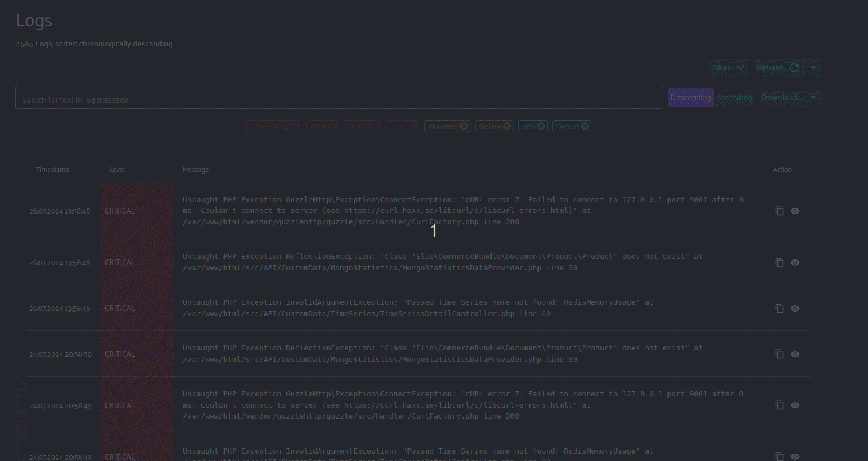Image resolution: width=868 pixels, height=461 pixels.
Task: Refresh the logs list
Action: click(x=777, y=68)
